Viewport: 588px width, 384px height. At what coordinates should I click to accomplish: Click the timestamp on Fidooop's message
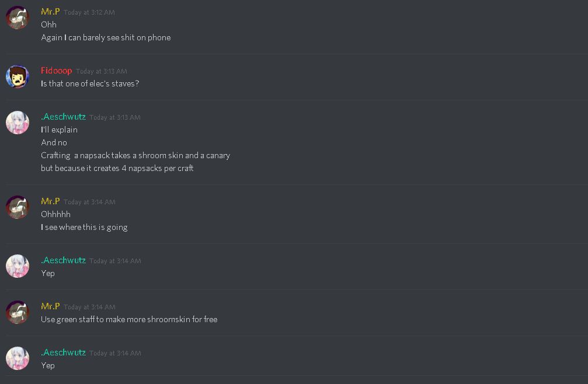tap(101, 71)
